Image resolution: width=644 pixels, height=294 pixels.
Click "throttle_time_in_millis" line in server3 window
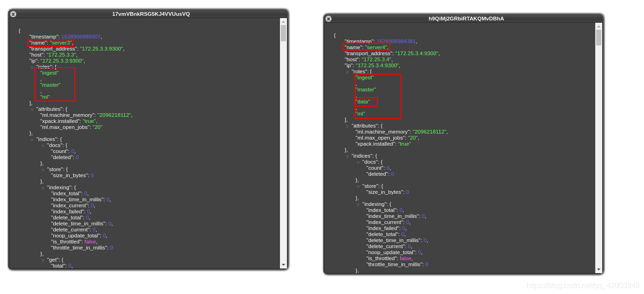82,248
